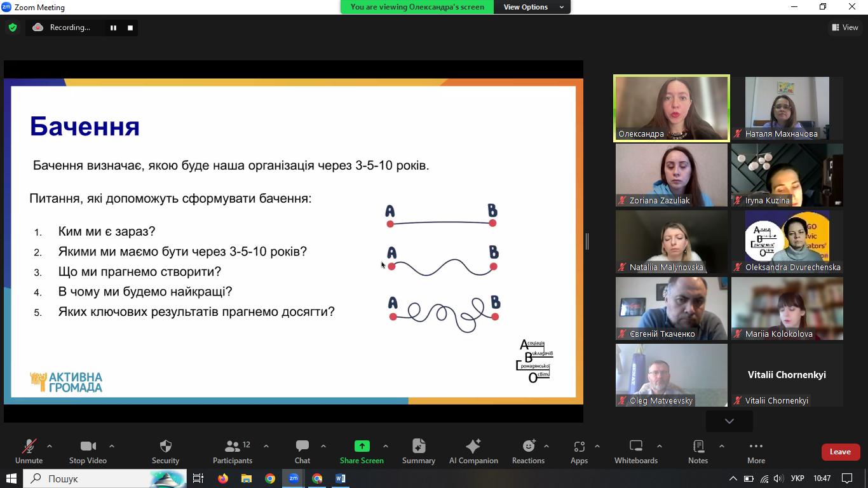The width and height of the screenshot is (868, 488).
Task: Open the More menu
Action: pos(756,451)
